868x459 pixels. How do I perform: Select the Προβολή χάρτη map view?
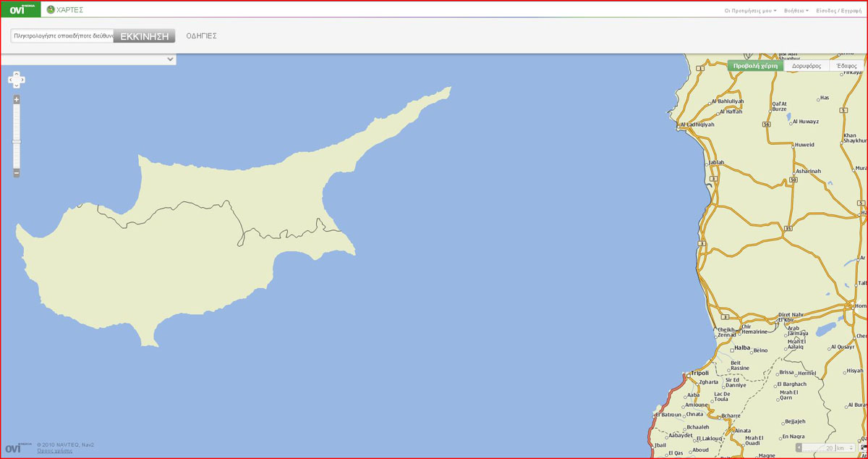[756, 66]
